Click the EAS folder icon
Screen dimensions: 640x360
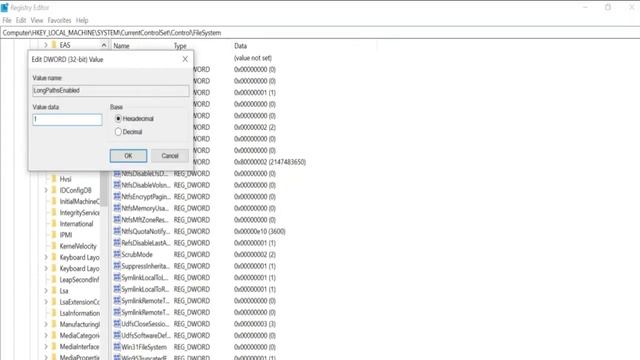click(54, 45)
